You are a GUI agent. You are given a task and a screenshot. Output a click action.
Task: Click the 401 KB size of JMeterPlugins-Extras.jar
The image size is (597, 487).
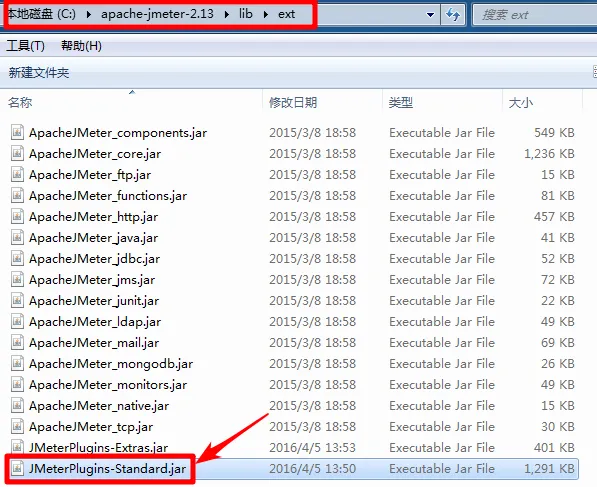(x=554, y=448)
